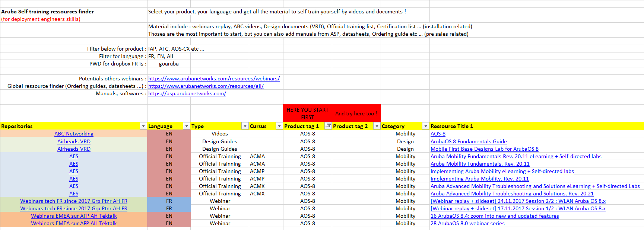The width and height of the screenshot is (644, 230).
Task: Open 16 ArubaOS 8.4 zoom into new features link
Action: click(x=495, y=216)
